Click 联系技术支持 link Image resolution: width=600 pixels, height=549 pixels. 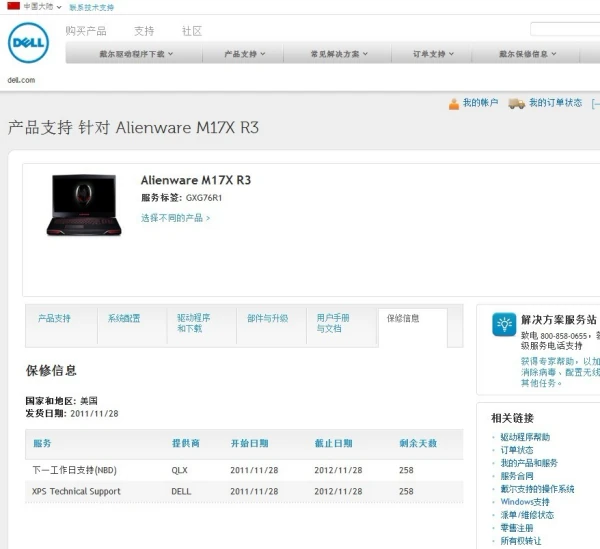pos(91,7)
